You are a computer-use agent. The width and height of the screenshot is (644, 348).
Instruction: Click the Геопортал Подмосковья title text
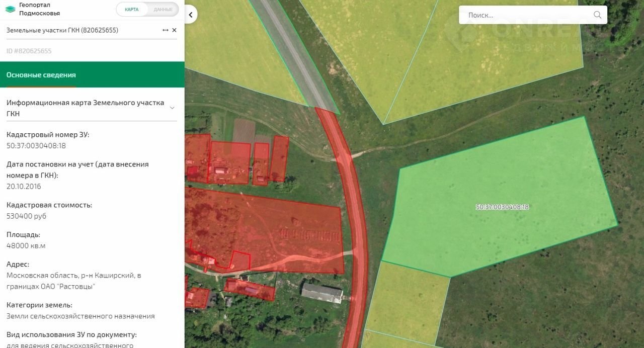click(39, 9)
